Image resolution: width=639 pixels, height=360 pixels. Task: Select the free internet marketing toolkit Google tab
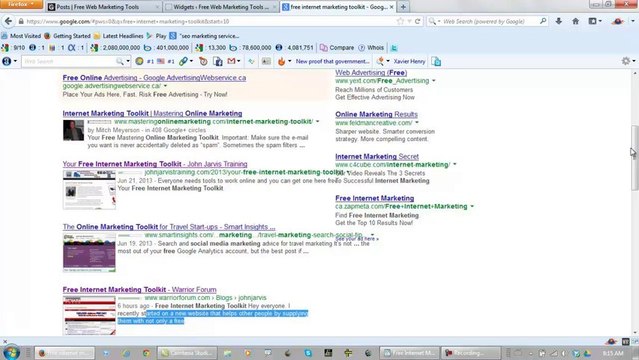coord(338,7)
